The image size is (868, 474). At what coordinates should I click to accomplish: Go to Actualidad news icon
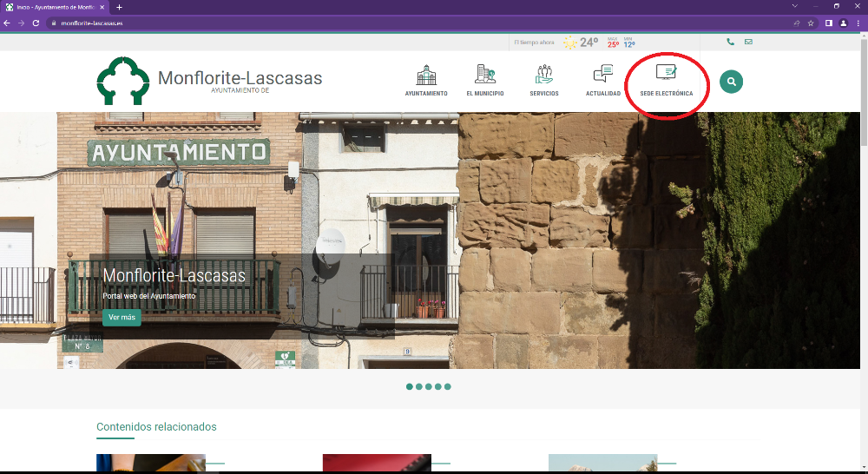[602, 76]
